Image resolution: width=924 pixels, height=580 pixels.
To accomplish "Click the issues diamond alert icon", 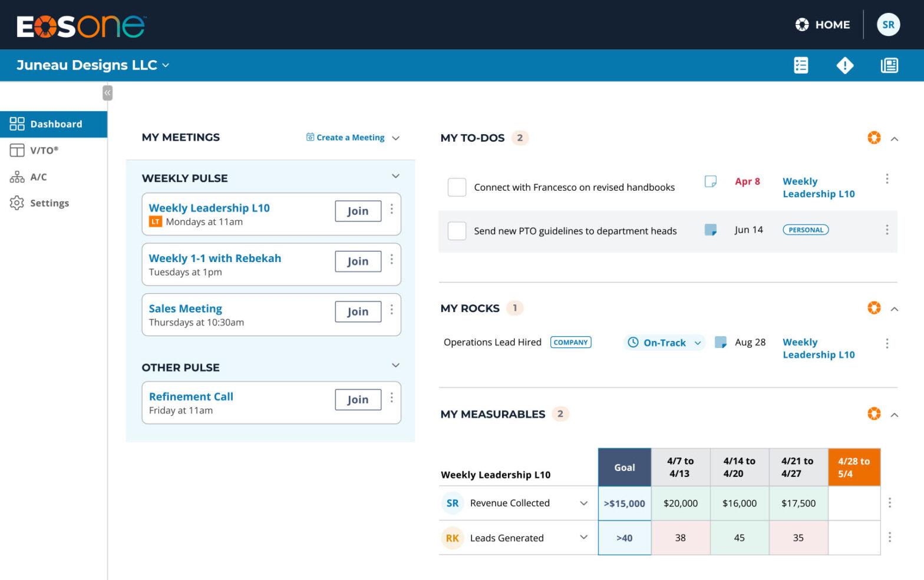I will click(844, 65).
